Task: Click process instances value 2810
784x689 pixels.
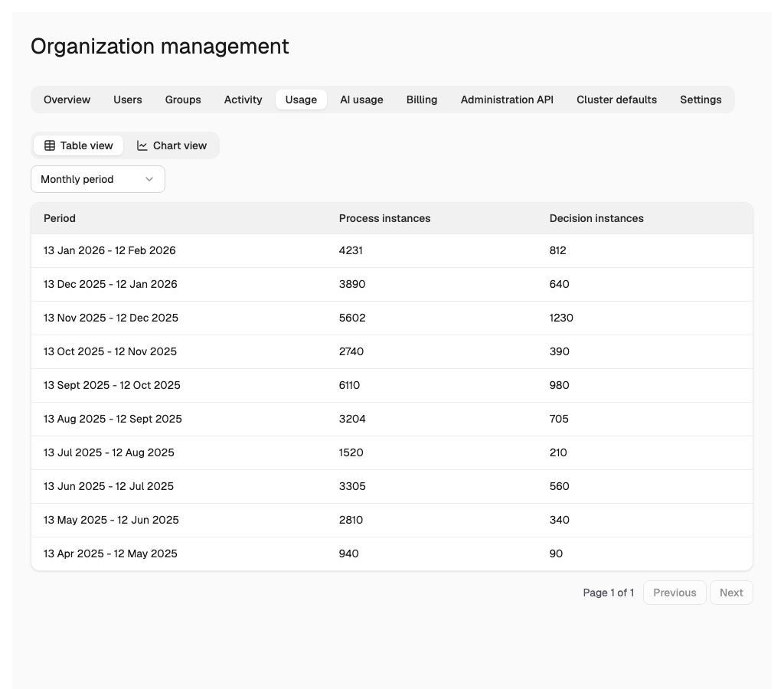Action: coord(351,520)
